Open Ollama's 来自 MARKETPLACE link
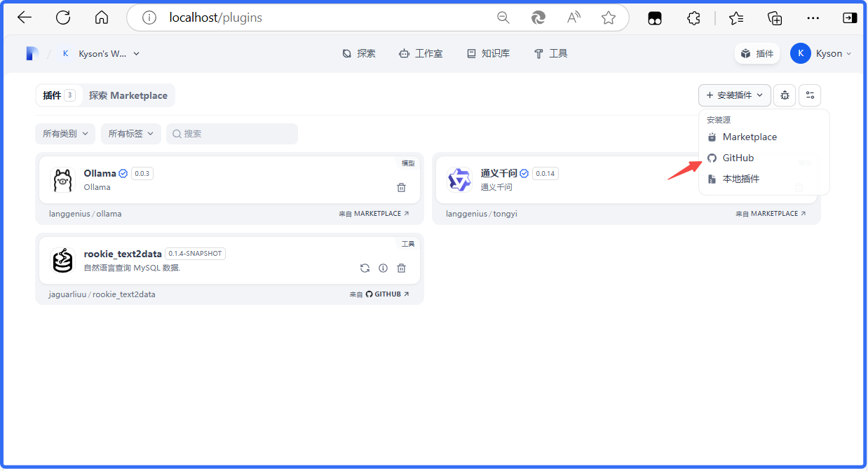 tap(374, 214)
